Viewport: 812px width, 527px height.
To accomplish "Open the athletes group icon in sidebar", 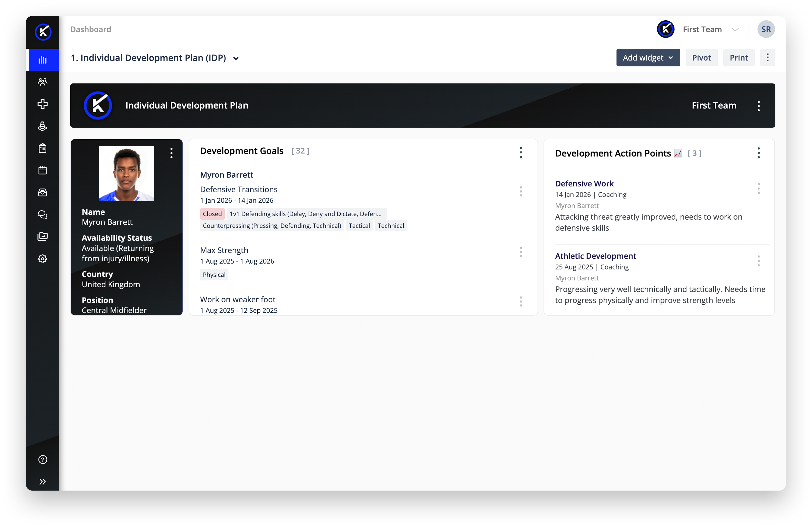I will [x=42, y=82].
